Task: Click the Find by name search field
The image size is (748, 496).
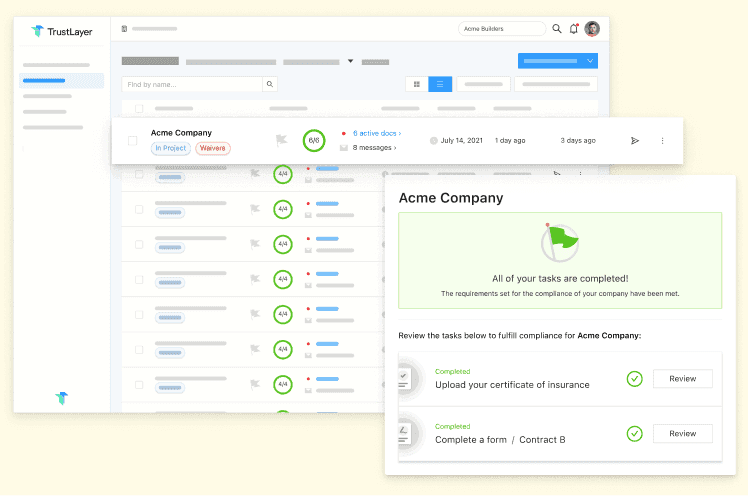Action: click(x=192, y=84)
